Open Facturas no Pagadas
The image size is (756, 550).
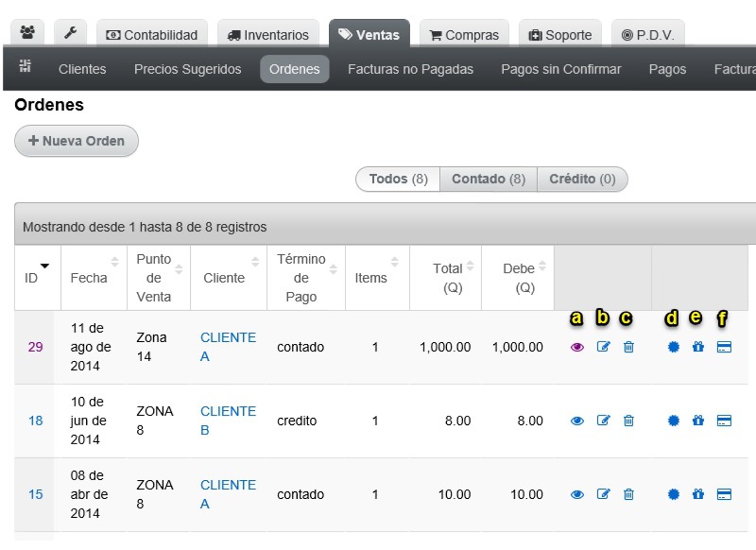point(410,69)
